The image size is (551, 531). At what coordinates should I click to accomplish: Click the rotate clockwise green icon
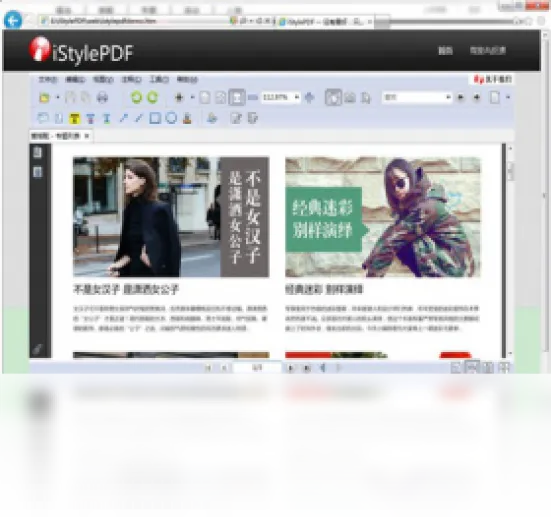click(x=152, y=97)
